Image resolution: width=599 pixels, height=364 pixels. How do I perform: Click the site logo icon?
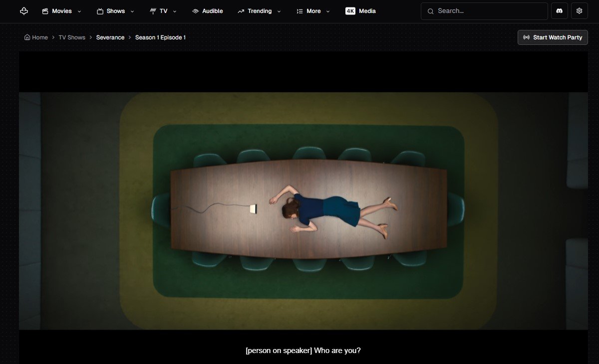click(24, 11)
